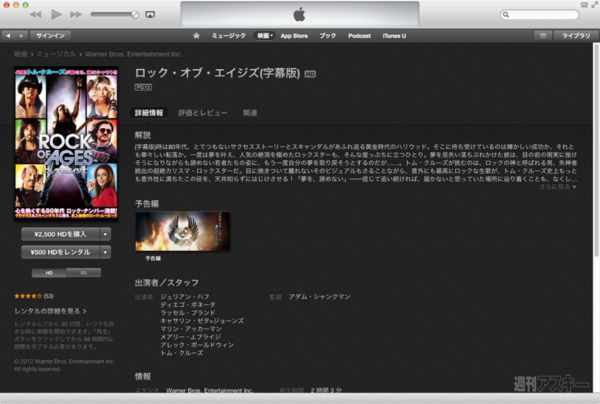The width and height of the screenshot is (600, 404).
Task: Click ¥2,500 HDを購入 button
Action: [x=60, y=234]
